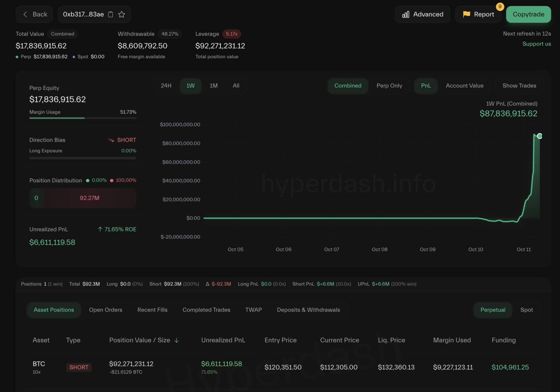
Task: Select the 1M time range
Action: 213,86
